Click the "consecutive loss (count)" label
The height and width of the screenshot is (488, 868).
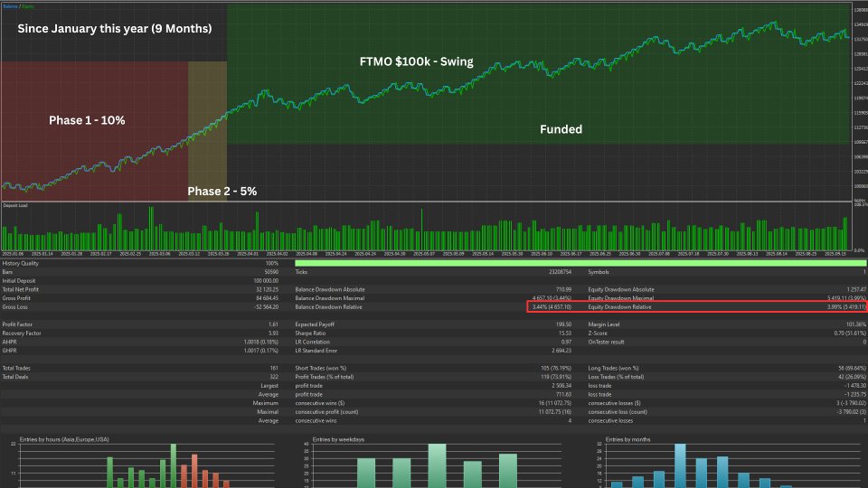coord(618,412)
